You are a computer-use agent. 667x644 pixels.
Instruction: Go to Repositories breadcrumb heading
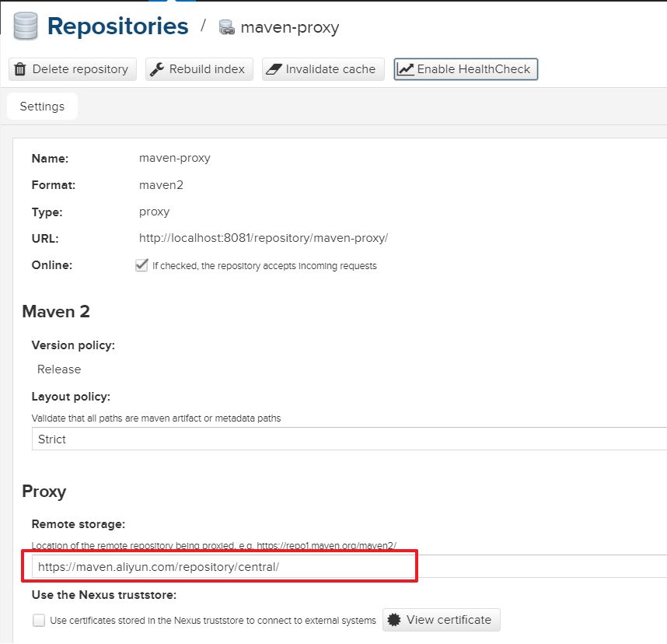[118, 26]
